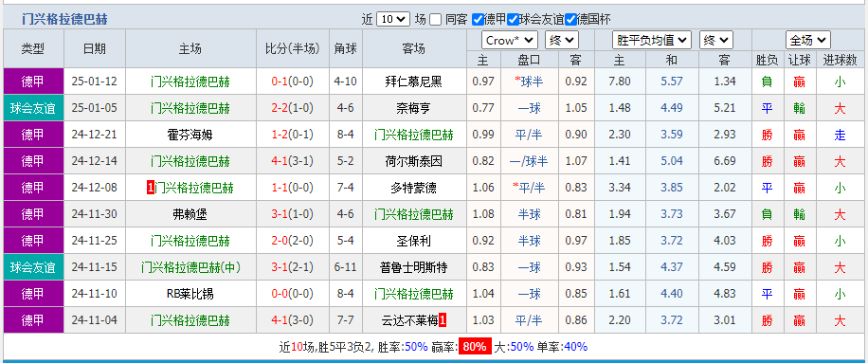Open 拜仁慕尼黑 away team link
Viewport: 868px width, 363px height.
[x=413, y=82]
